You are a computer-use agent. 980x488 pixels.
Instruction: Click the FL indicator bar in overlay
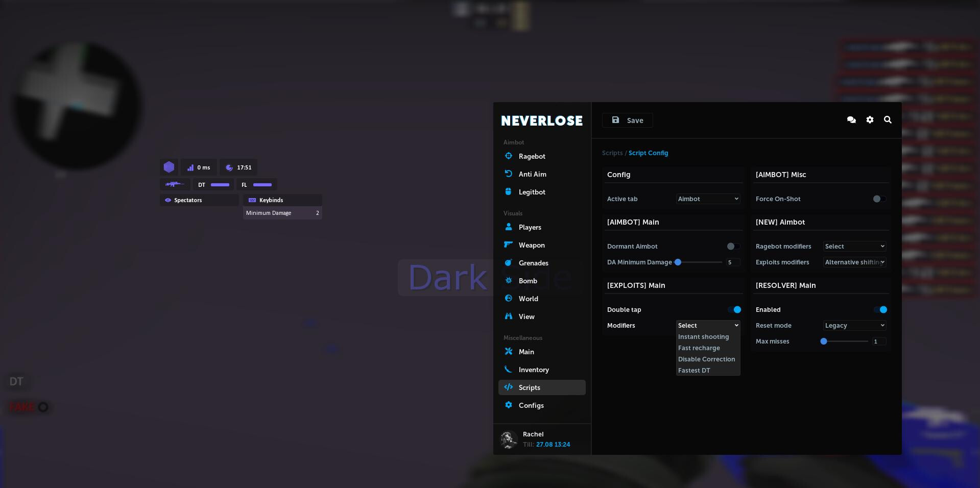pyautogui.click(x=262, y=185)
